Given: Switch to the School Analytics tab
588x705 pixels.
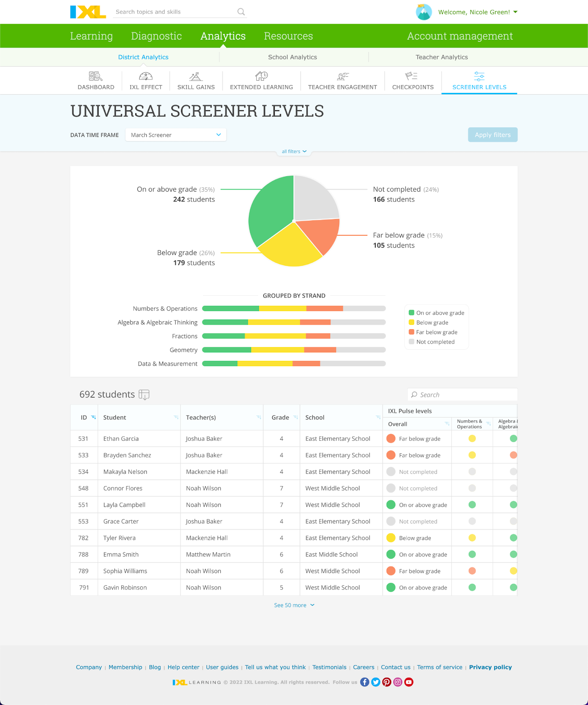Looking at the screenshot, I should tap(292, 57).
